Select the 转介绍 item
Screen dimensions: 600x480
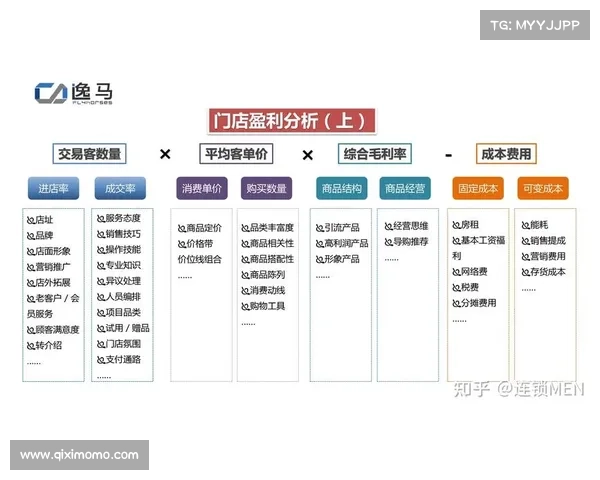click(x=44, y=345)
